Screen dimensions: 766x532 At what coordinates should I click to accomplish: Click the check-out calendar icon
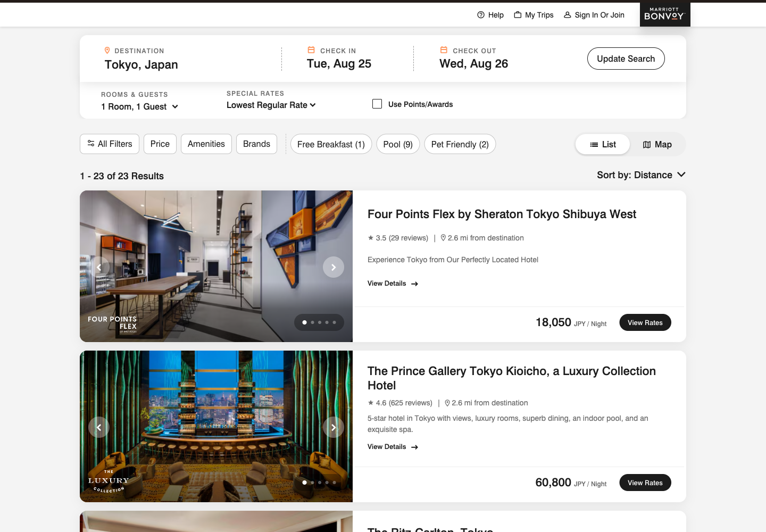pos(444,50)
